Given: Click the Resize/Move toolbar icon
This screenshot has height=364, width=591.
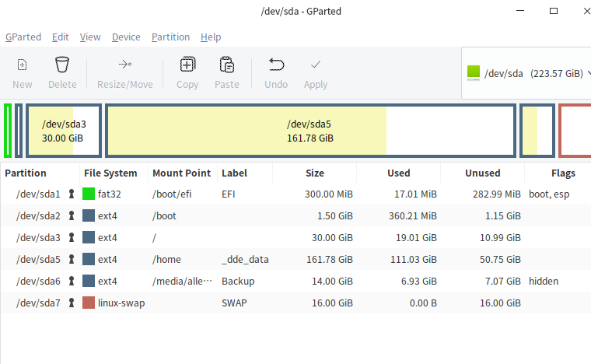Looking at the screenshot, I should pos(124,65).
